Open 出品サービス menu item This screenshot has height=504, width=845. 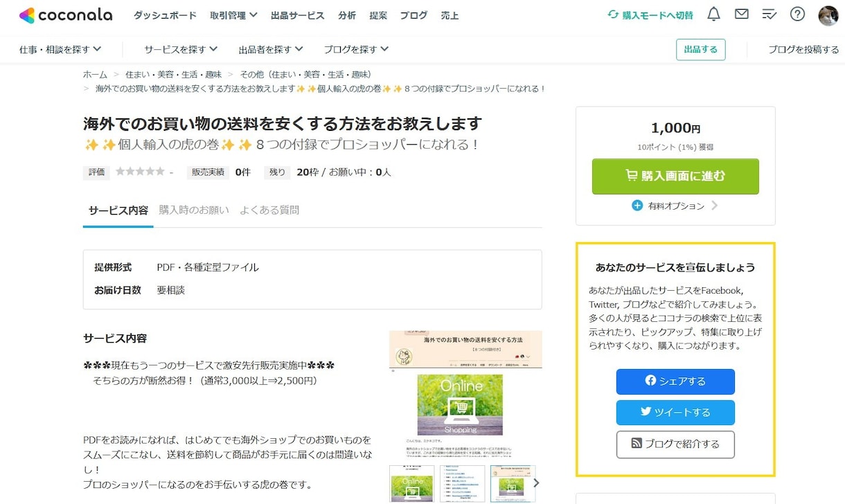pyautogui.click(x=297, y=15)
